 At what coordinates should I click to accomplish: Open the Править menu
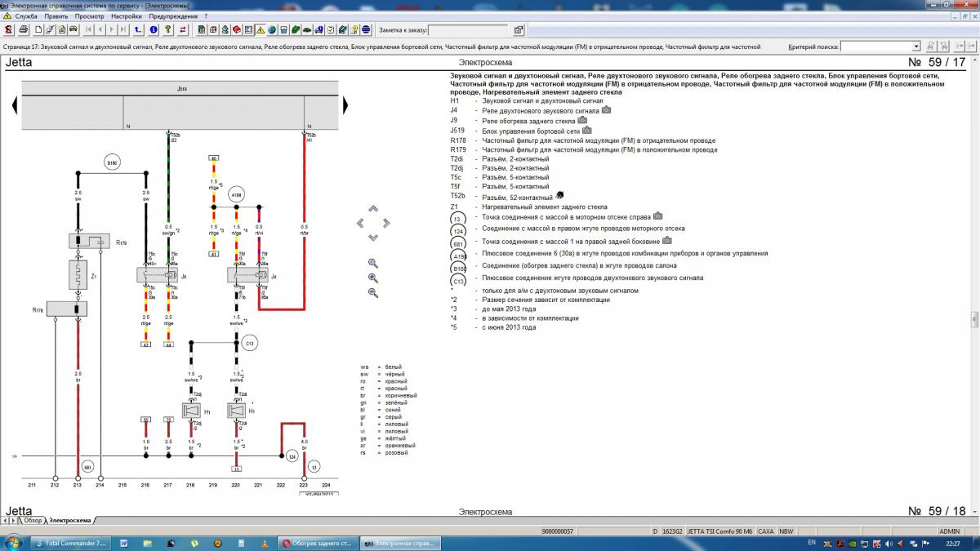click(56, 16)
